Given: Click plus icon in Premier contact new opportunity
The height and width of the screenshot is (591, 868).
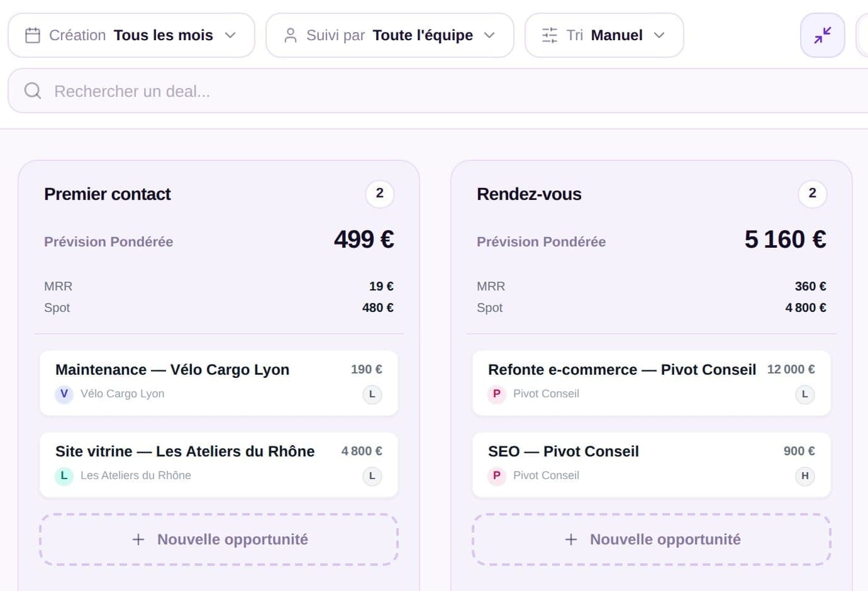Looking at the screenshot, I should (x=138, y=539).
